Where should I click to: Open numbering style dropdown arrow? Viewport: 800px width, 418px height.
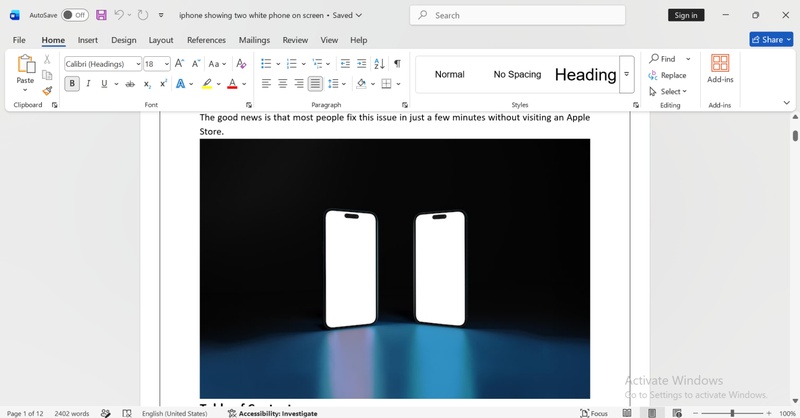(304, 64)
